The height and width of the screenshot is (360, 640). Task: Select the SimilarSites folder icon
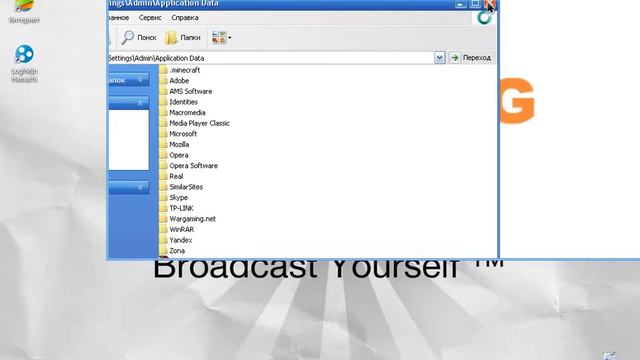tap(163, 187)
